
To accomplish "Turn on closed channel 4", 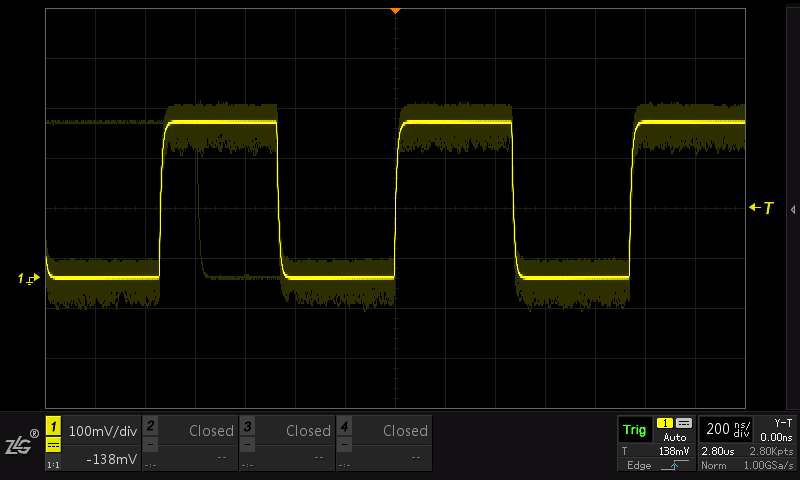I will pos(384,431).
